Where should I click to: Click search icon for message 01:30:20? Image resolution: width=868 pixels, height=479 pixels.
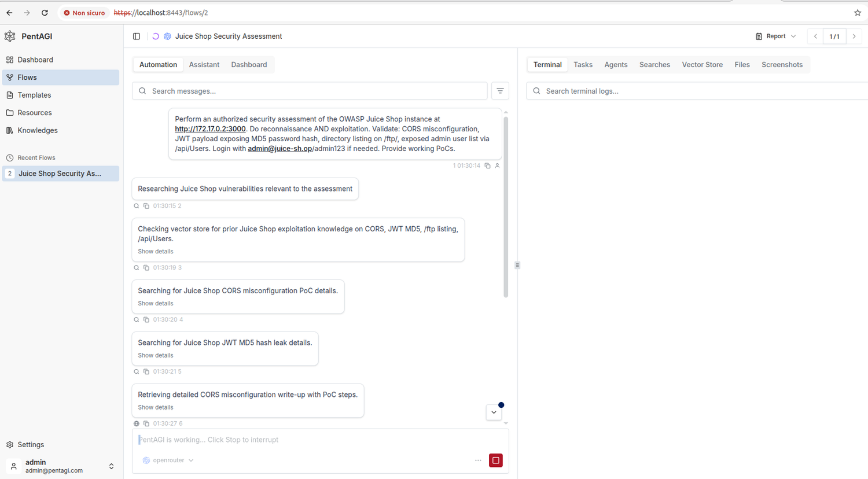[x=137, y=320]
